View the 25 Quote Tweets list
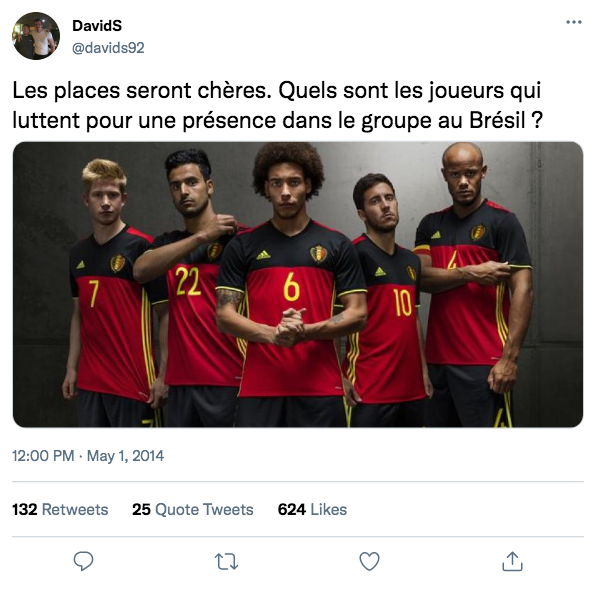This screenshot has height=598, width=596. 193,510
